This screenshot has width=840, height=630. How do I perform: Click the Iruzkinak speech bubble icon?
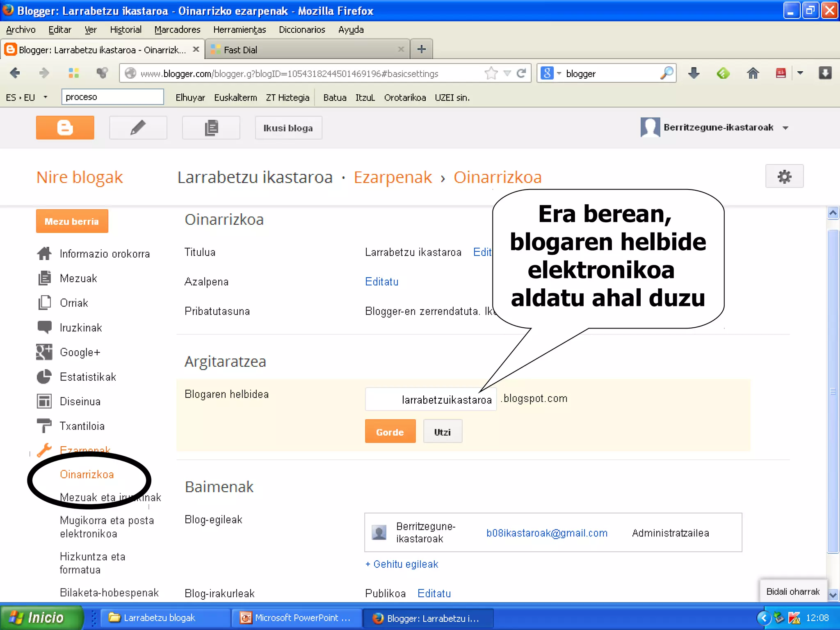44,327
